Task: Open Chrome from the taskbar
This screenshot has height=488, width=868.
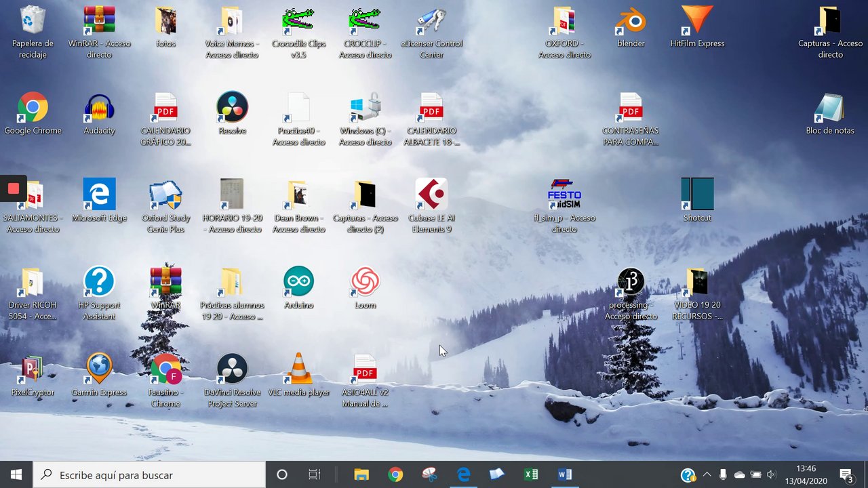Action: 395,474
